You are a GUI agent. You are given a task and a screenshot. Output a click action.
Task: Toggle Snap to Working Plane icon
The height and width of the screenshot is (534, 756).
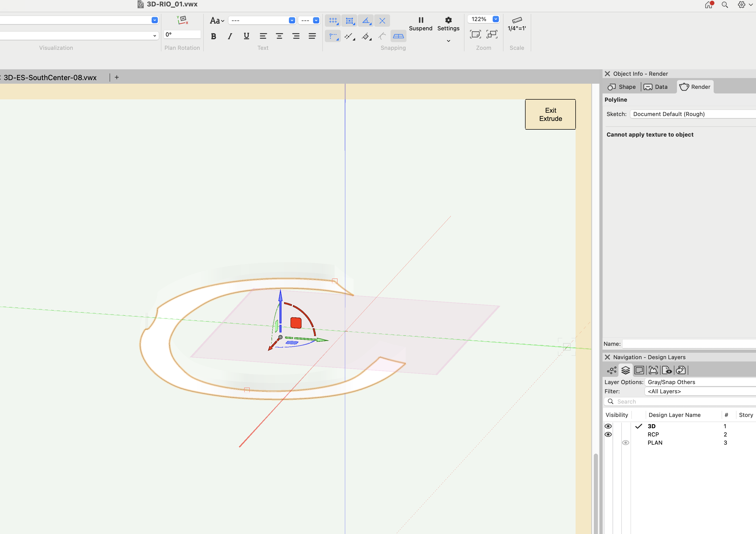click(399, 36)
